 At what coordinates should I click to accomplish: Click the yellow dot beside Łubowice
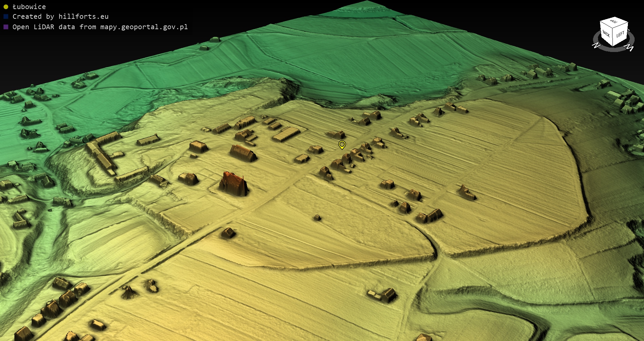click(x=6, y=7)
